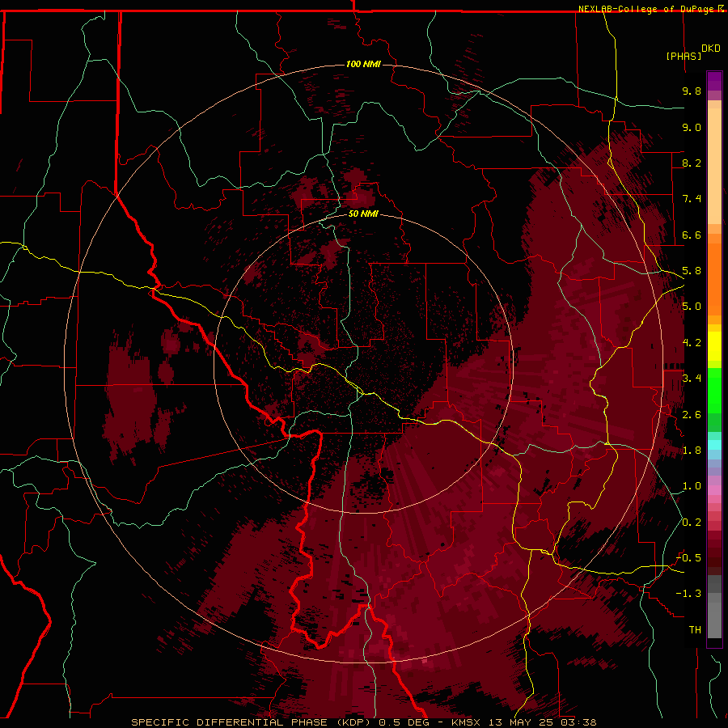Viewport: 728px width, 728px height.
Task: Click the 1.8 color scale label
Action: click(692, 451)
